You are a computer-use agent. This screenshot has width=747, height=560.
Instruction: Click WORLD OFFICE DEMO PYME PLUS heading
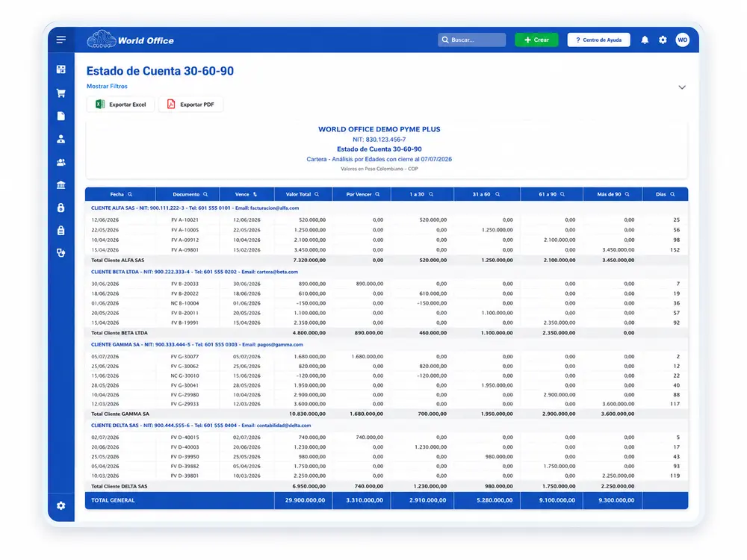click(x=379, y=129)
